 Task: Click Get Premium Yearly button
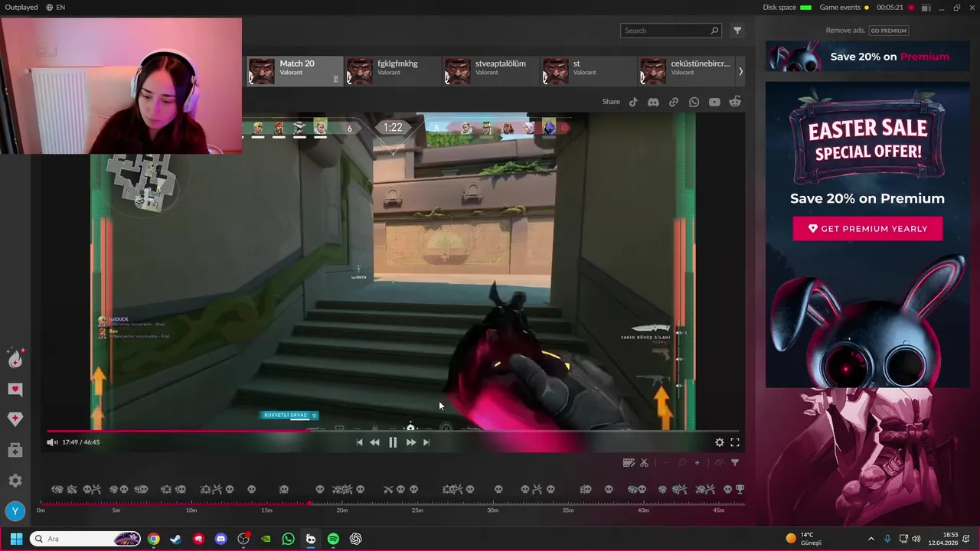tap(867, 229)
